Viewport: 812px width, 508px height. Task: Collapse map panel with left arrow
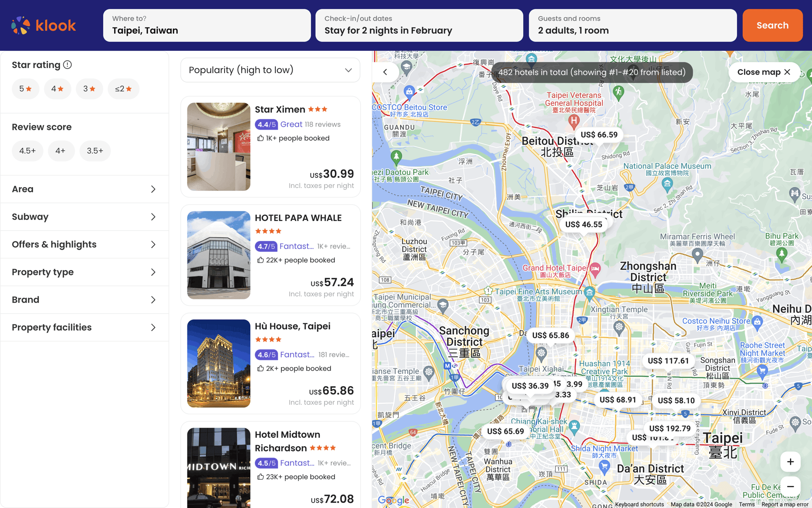point(385,72)
